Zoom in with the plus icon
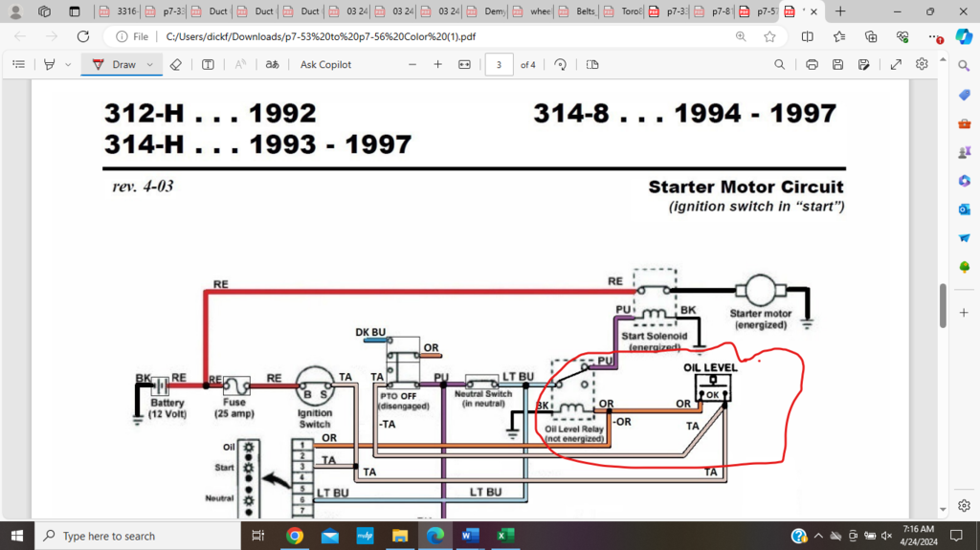Viewport: 980px width, 550px height. point(437,64)
